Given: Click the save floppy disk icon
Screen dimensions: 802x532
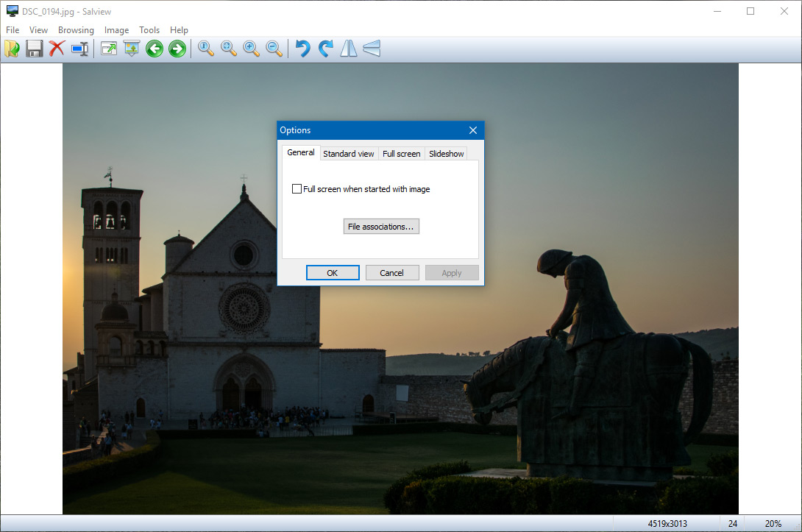Looking at the screenshot, I should [x=34, y=49].
